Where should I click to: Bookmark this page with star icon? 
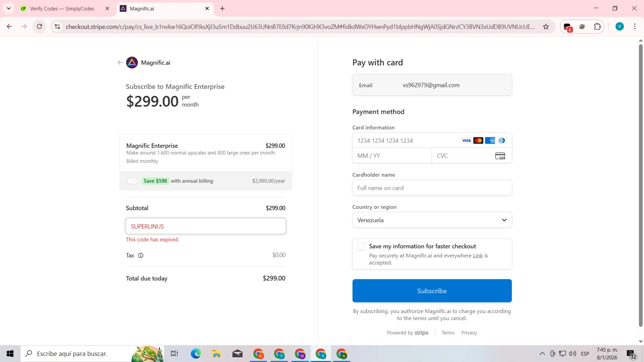546,27
